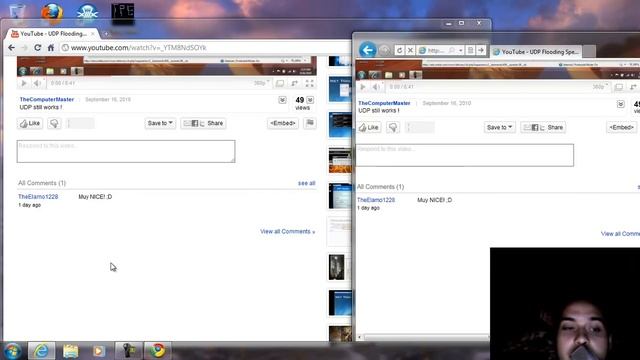Dislike the video in the IE window

393,127
